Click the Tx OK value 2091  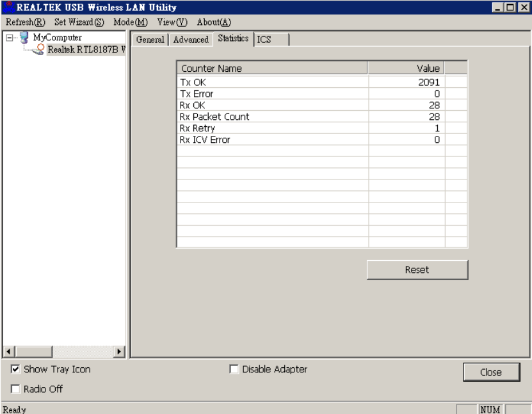429,82
